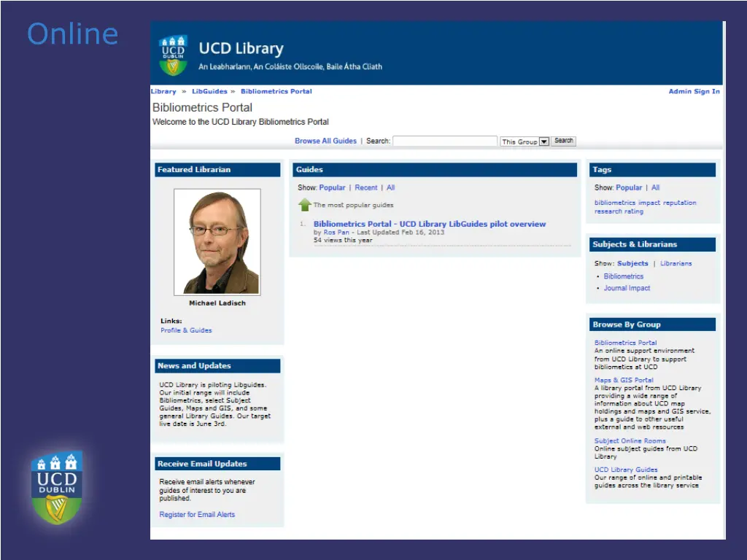Image resolution: width=747 pixels, height=560 pixels.
Task: Open Maps & GIS Portal group
Action: [624, 380]
